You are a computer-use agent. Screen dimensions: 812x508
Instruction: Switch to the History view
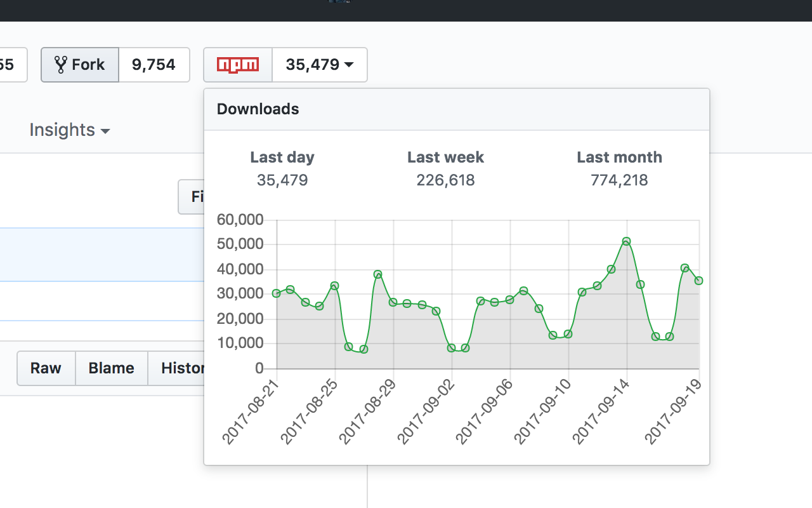184,368
